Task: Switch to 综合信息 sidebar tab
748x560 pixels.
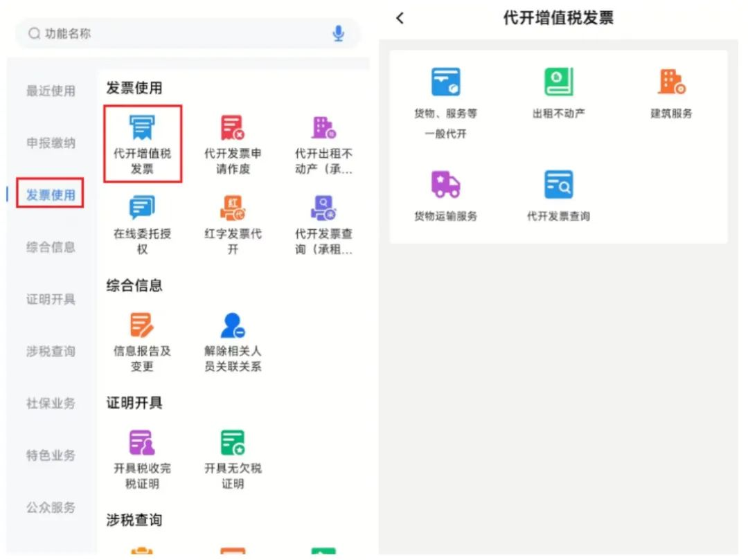Action: 51,247
